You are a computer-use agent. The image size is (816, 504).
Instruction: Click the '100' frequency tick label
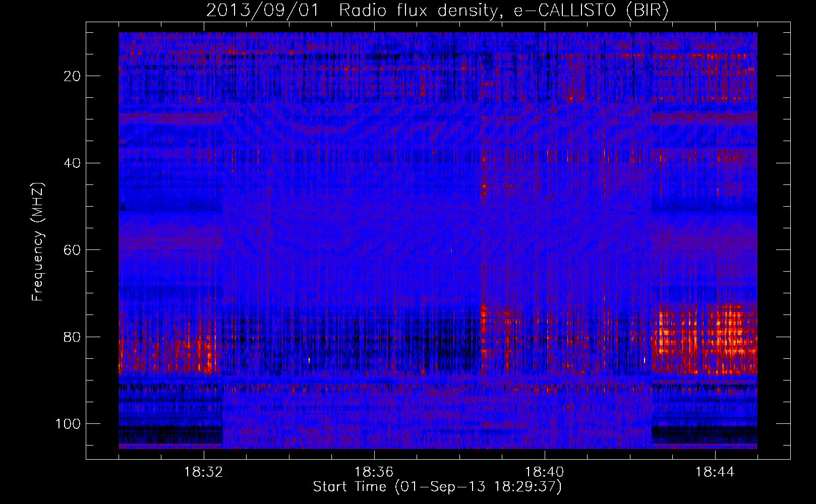click(x=69, y=424)
